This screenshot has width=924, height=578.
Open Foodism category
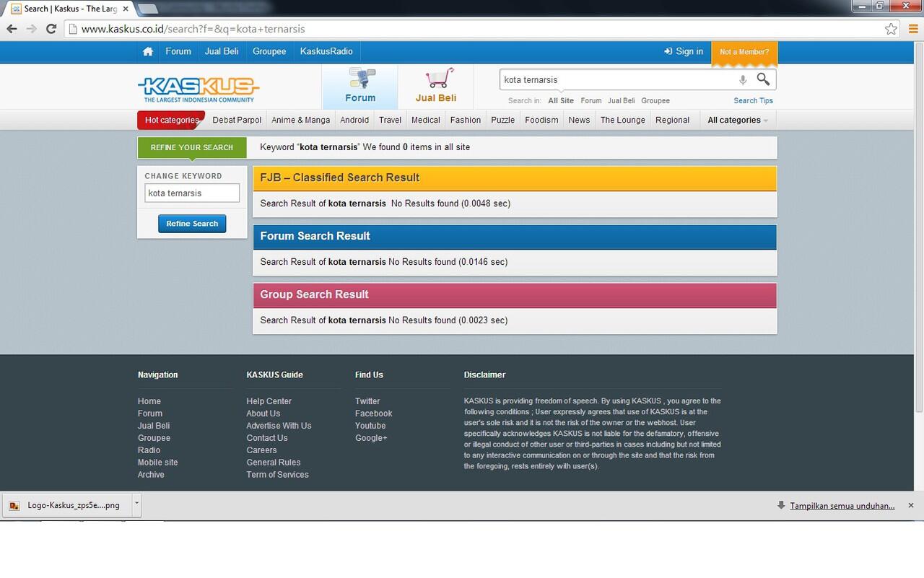(541, 120)
